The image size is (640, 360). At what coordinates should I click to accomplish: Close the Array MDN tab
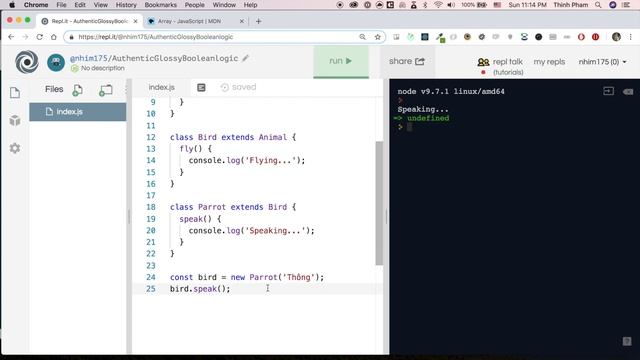coord(242,21)
